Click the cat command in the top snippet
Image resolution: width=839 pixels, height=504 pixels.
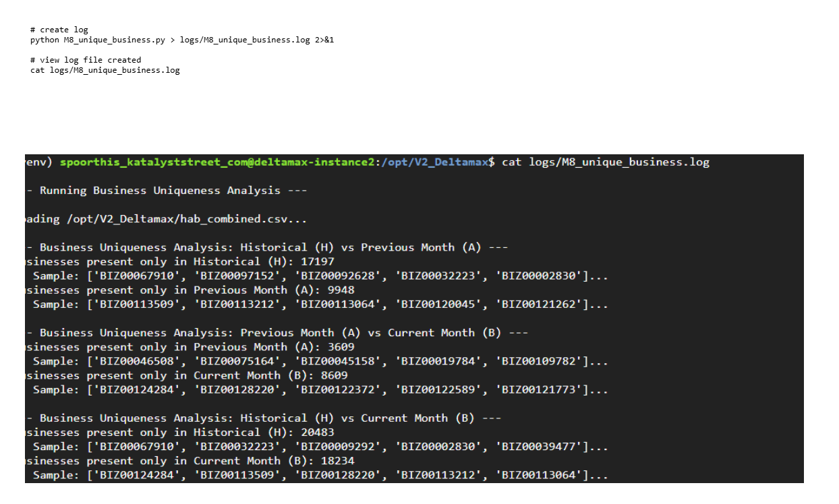pos(105,70)
